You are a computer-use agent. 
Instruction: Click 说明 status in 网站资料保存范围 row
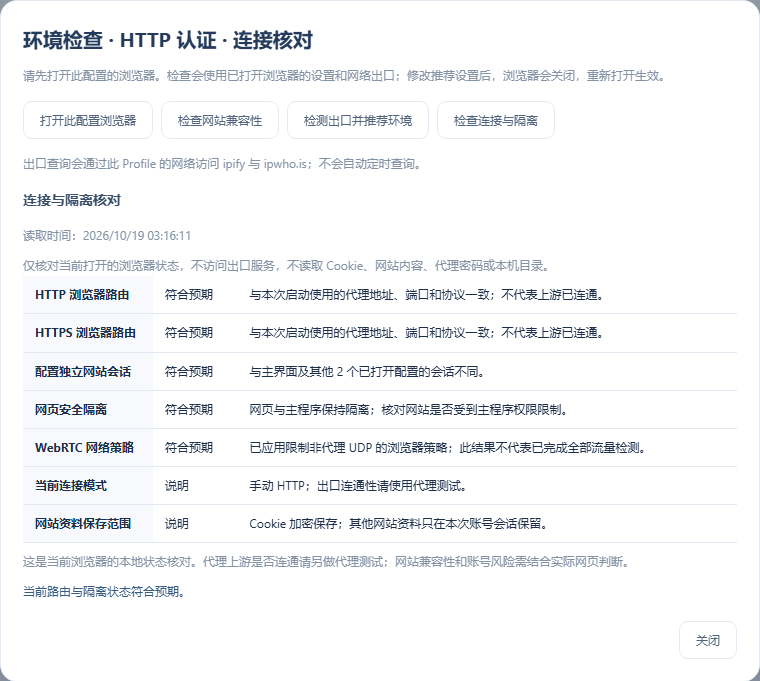(x=176, y=523)
